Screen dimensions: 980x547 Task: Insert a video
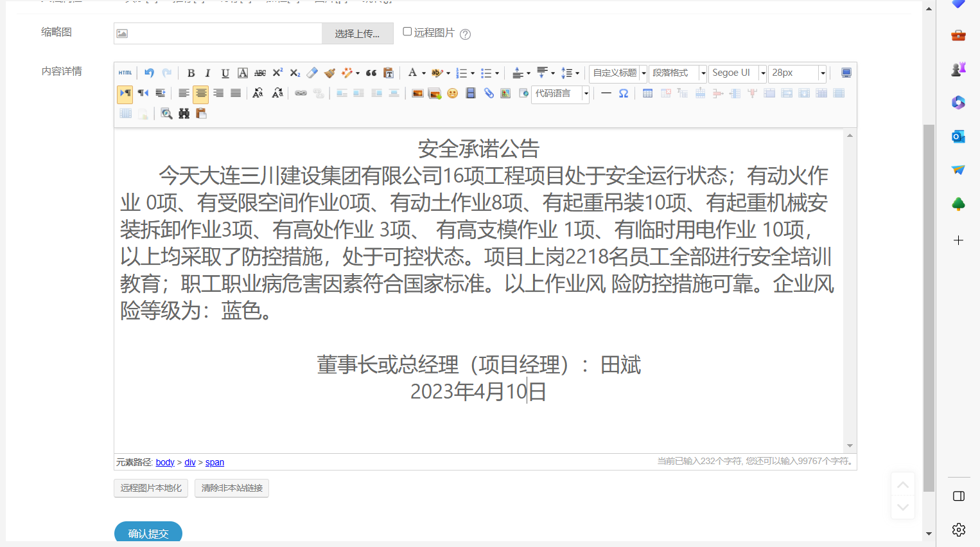pos(471,93)
